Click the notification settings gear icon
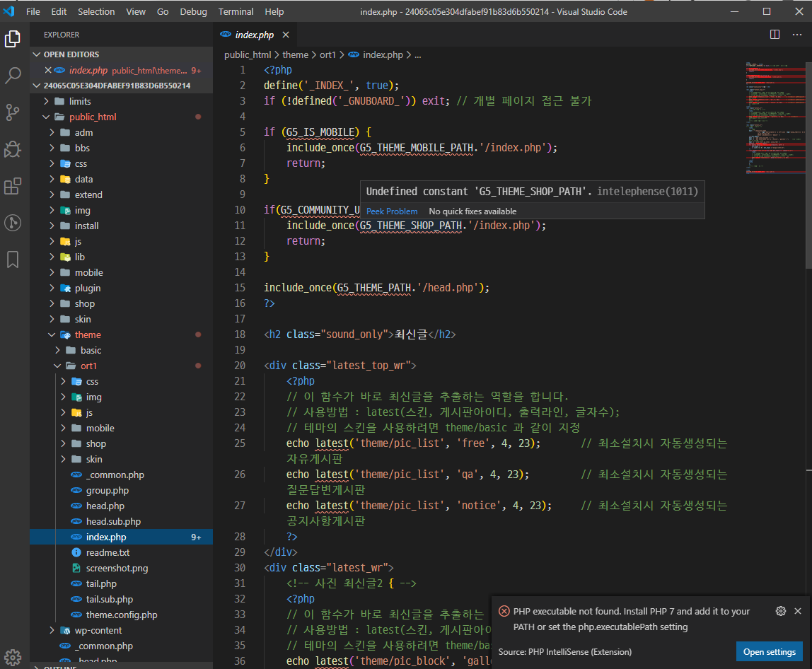This screenshot has height=669, width=812. (x=781, y=611)
